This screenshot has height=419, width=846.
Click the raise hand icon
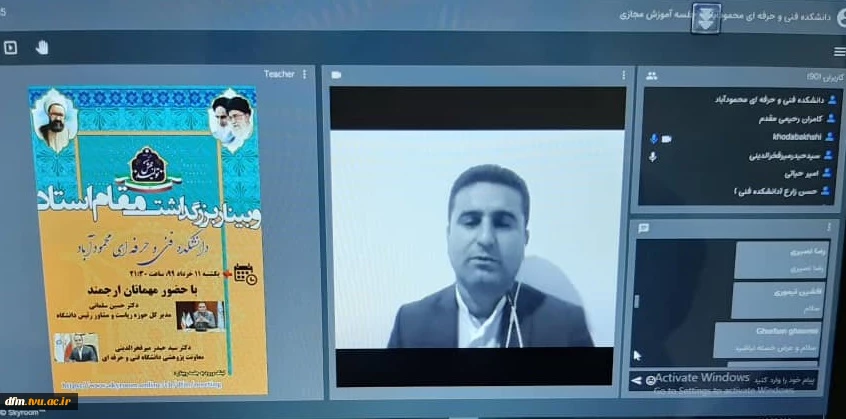click(42, 46)
